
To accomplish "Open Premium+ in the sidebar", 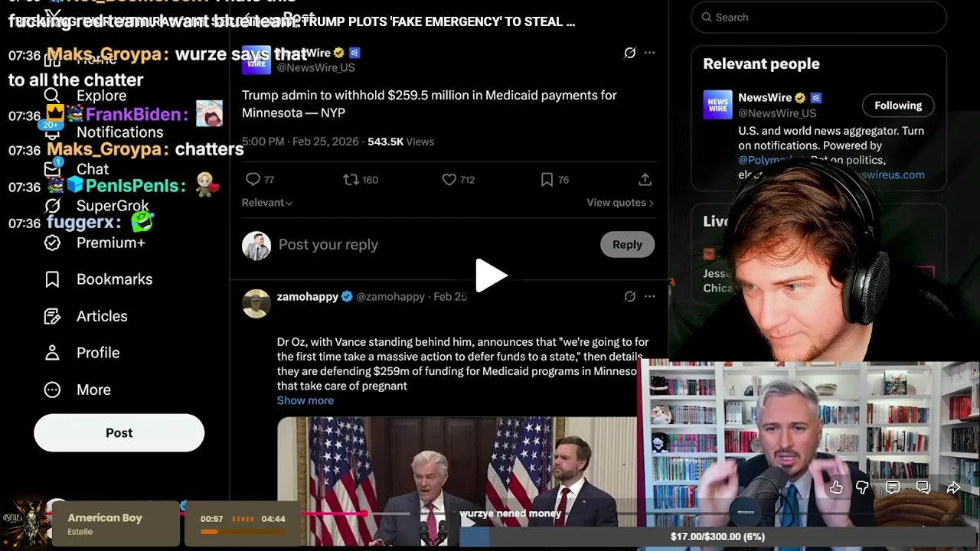I will 111,243.
